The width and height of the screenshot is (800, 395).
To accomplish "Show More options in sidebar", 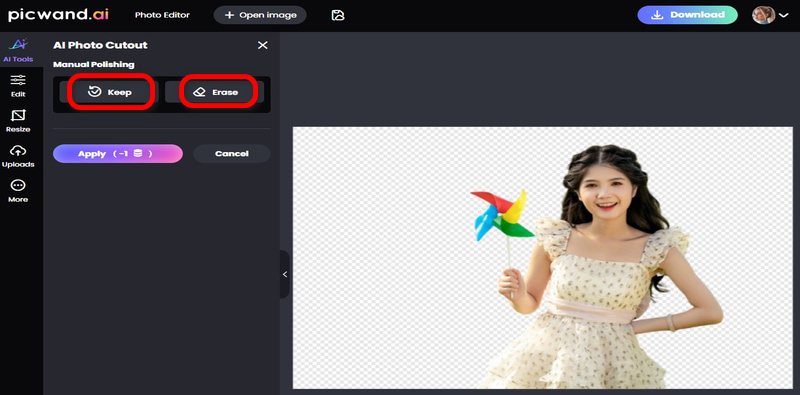I will [18, 191].
